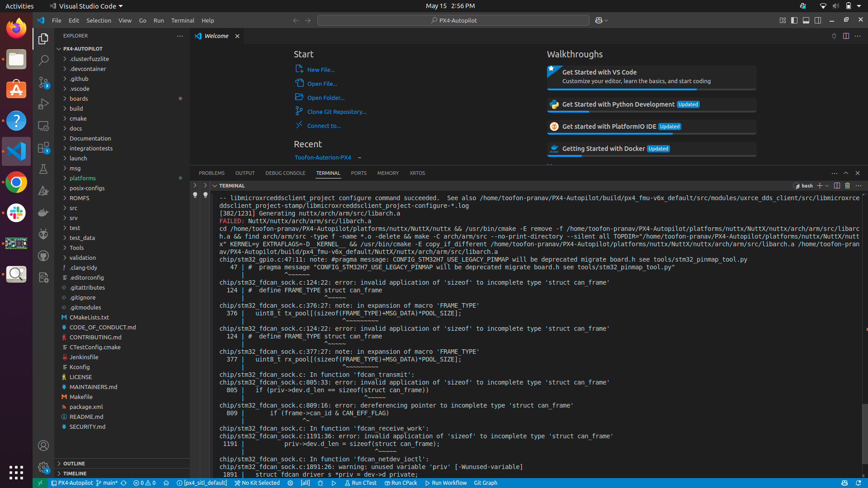Open Getting Started with Docker walkthrough
This screenshot has height=488, width=868.
click(651, 149)
